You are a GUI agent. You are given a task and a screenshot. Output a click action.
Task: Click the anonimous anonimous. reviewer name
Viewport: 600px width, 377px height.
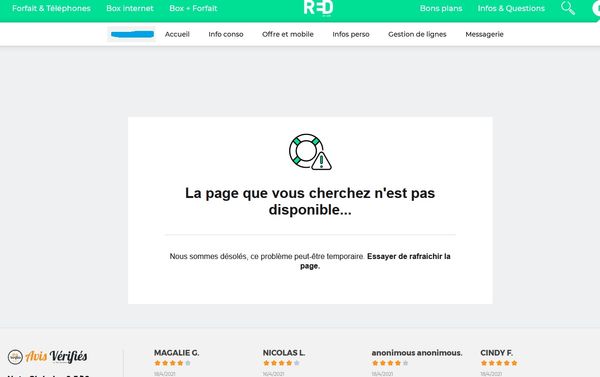click(x=417, y=353)
